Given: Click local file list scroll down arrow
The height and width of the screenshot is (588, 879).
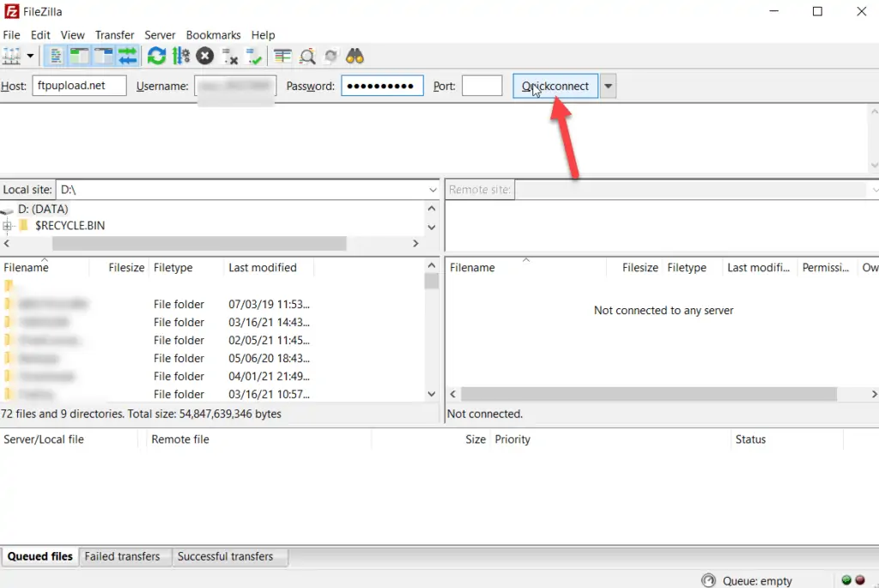Looking at the screenshot, I should [432, 394].
